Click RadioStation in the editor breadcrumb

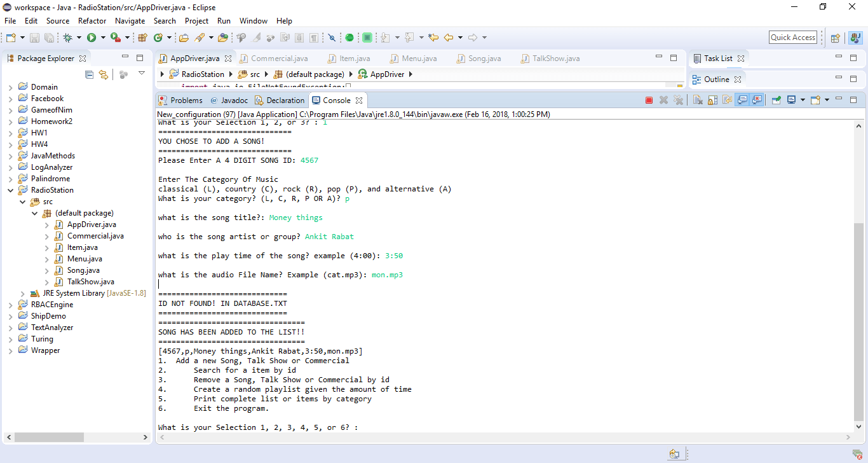click(197, 74)
